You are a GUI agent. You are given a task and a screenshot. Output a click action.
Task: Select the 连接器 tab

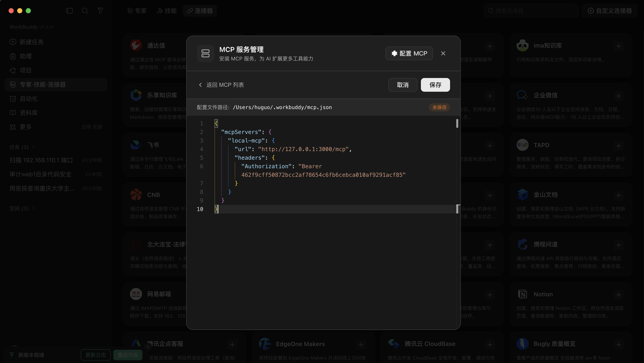[x=200, y=11]
